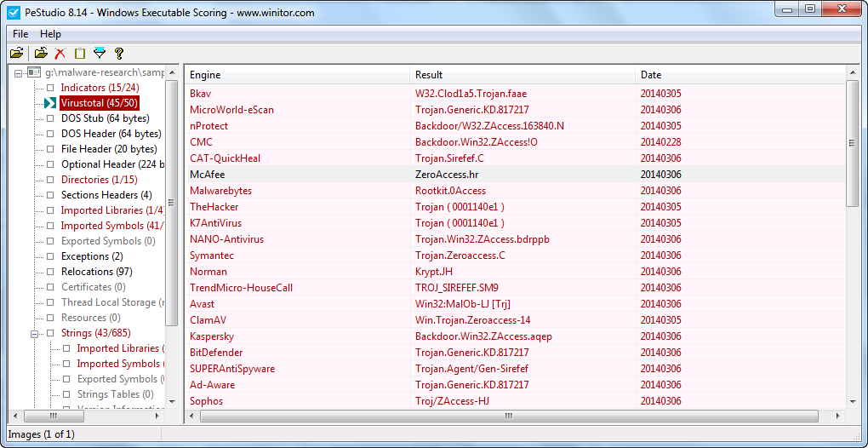
Task: Select the nProtect engine row
Action: point(516,126)
